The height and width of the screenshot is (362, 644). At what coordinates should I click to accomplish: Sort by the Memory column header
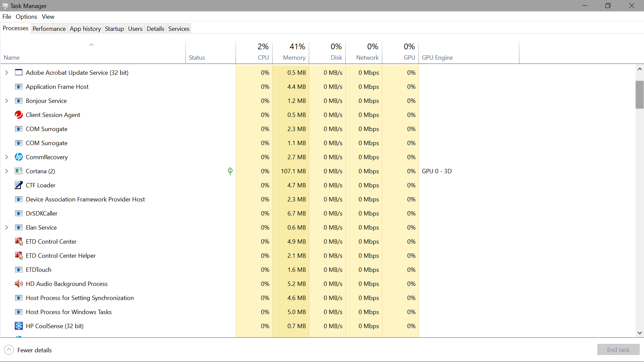click(291, 52)
